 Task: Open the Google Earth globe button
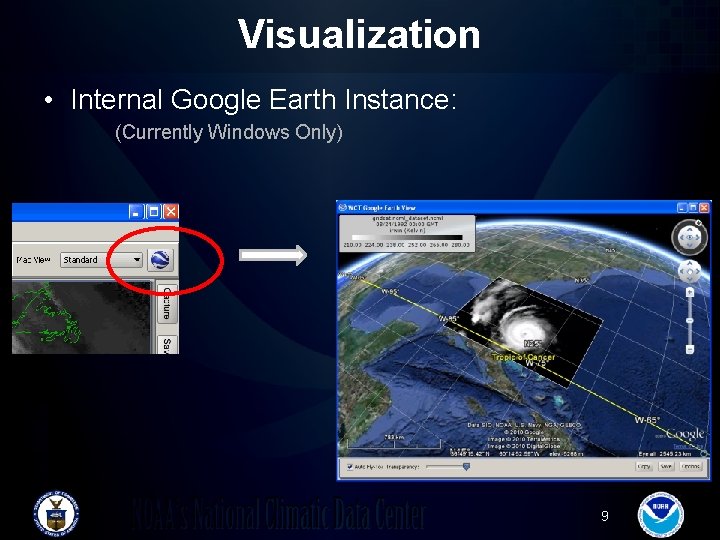pos(160,260)
